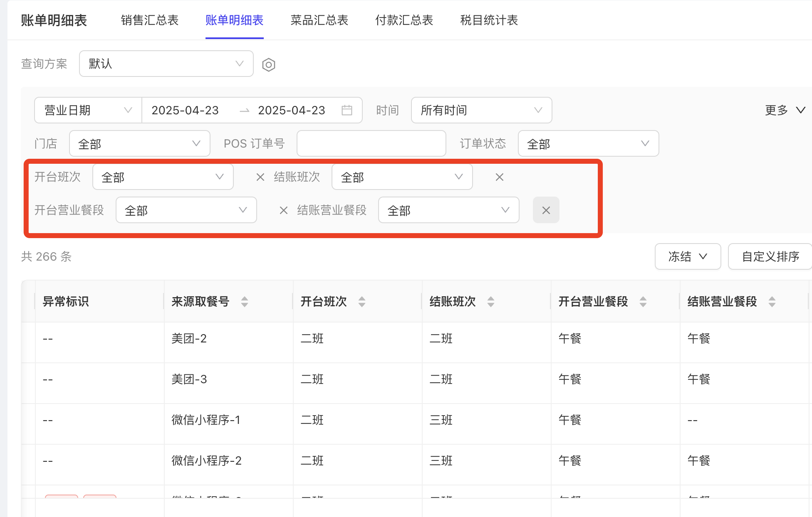The image size is (812, 517).
Task: Open the date range calendar icon
Action: [347, 110]
